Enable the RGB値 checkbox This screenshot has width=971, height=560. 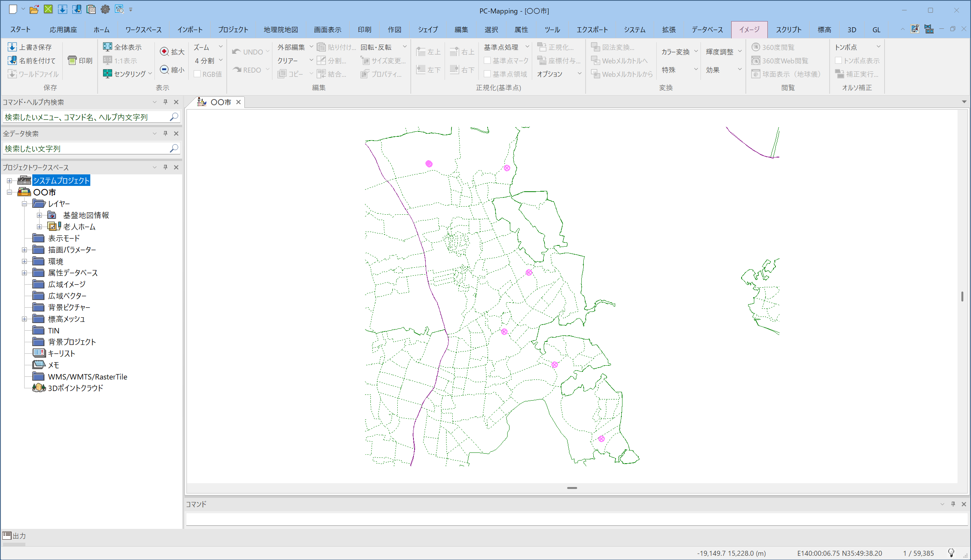tap(198, 74)
